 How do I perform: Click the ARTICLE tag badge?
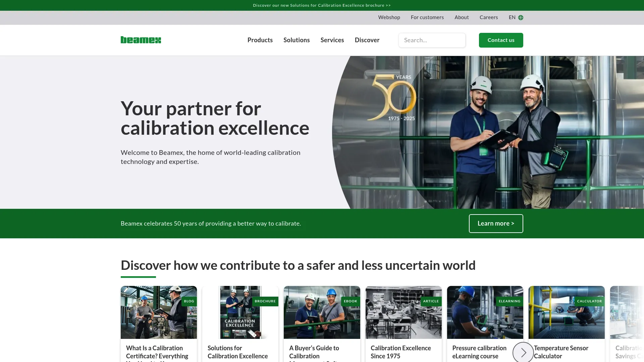(x=431, y=301)
